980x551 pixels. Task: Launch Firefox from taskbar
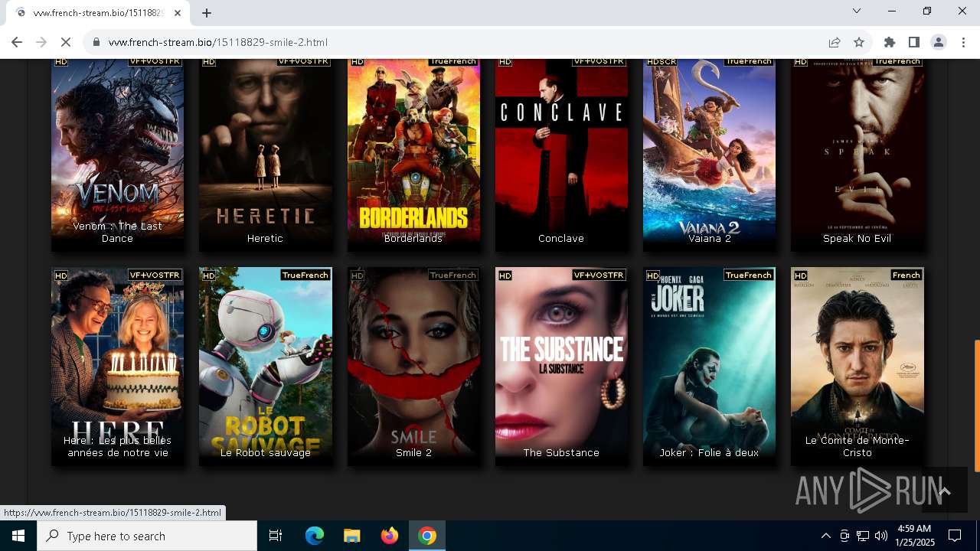point(390,536)
